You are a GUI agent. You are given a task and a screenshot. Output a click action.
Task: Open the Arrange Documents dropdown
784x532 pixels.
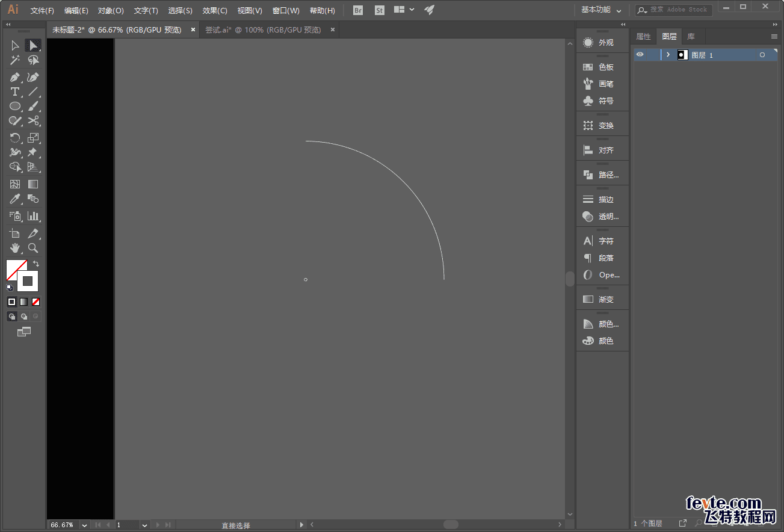(x=404, y=10)
